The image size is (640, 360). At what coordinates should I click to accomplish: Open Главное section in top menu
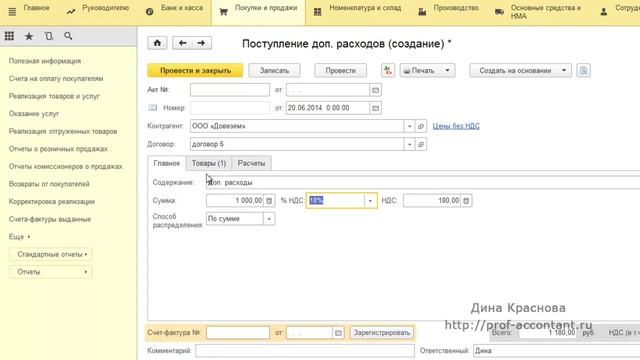click(36, 8)
